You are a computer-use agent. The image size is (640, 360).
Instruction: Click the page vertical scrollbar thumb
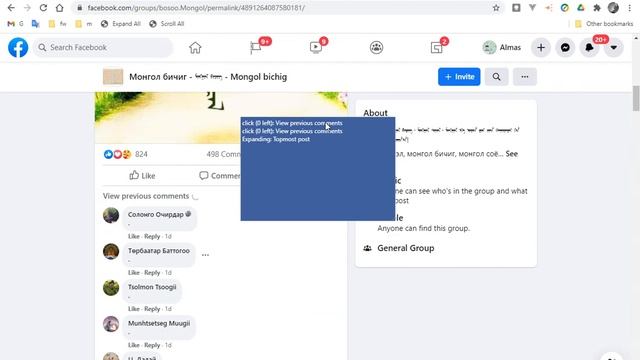[x=636, y=98]
